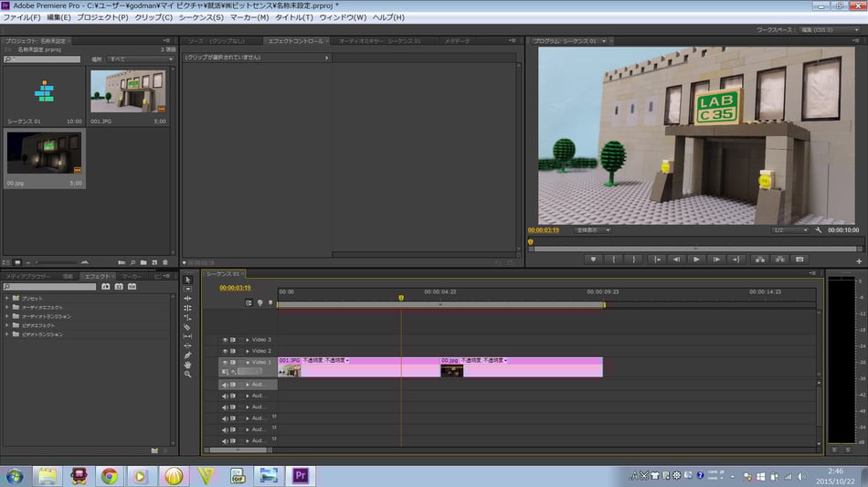Open Premiere Pro from the Windows taskbar
Image resolution: width=868 pixels, height=487 pixels.
[300, 475]
